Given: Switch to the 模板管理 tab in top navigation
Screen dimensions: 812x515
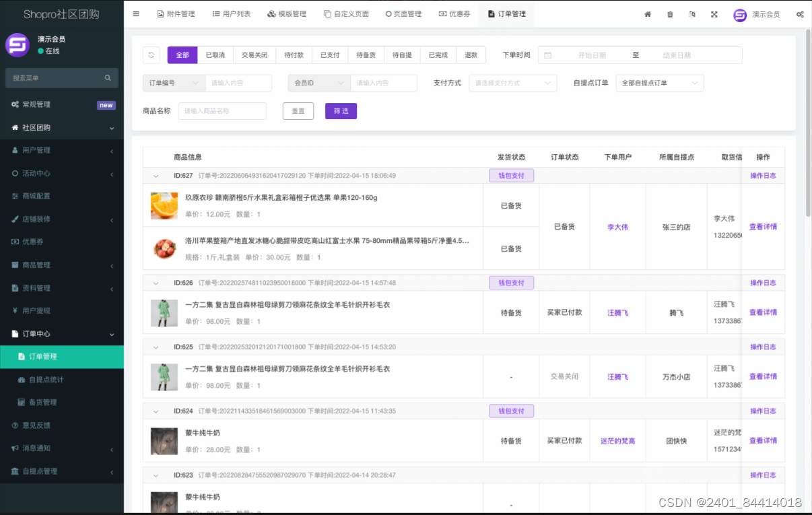Looking at the screenshot, I should pyautogui.click(x=287, y=13).
